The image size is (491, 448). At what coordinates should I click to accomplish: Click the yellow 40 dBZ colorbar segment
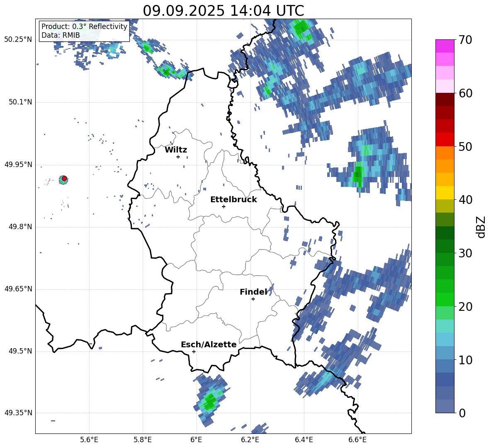pos(445,193)
